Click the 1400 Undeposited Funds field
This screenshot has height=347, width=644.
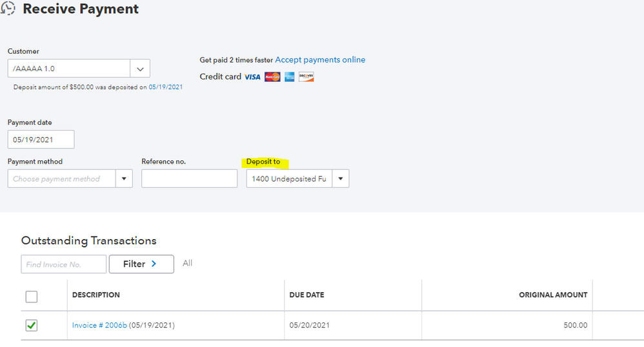point(289,179)
